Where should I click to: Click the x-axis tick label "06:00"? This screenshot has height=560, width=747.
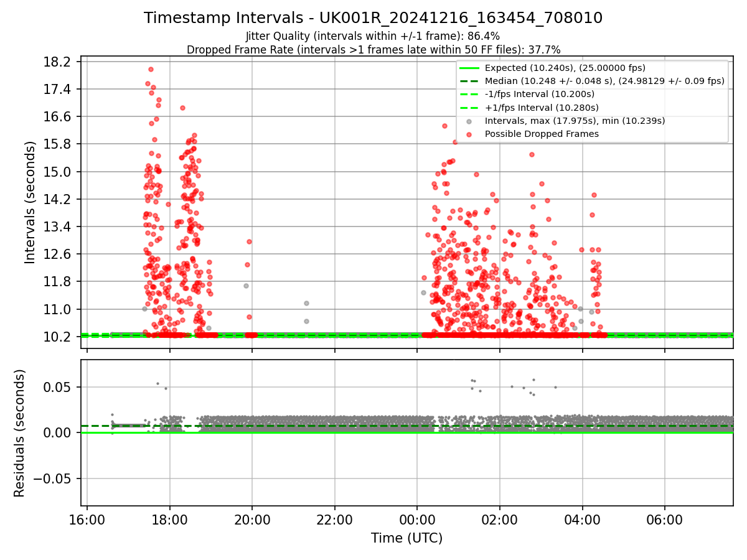[665, 520]
